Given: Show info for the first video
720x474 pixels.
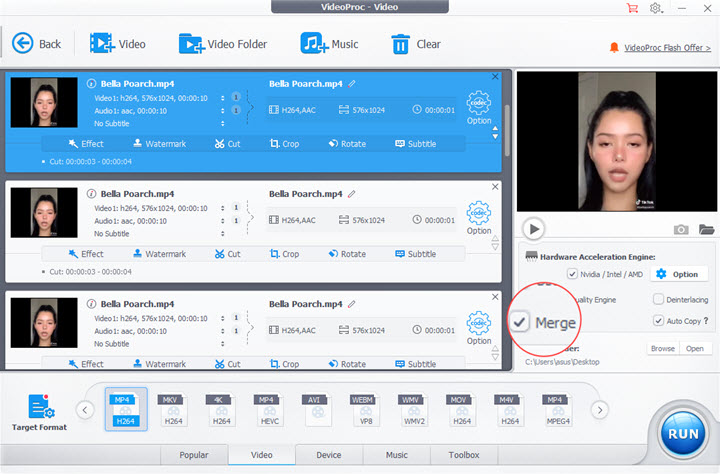Looking at the screenshot, I should click(91, 84).
